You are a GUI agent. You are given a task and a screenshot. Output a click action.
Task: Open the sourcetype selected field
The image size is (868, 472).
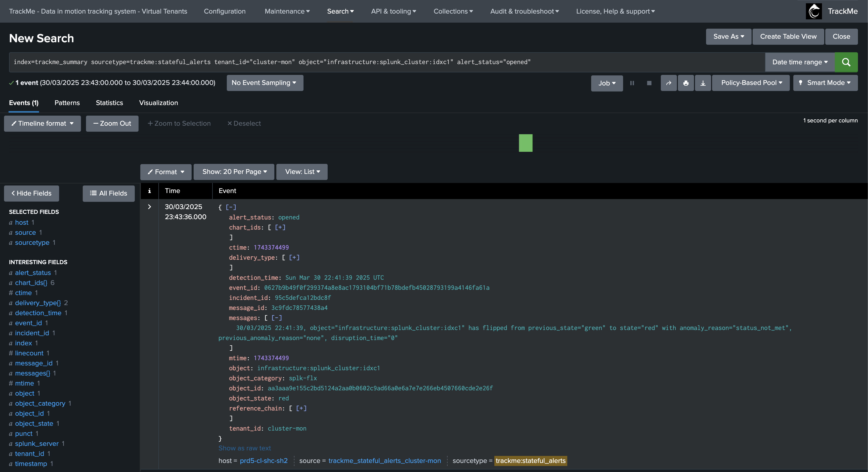tap(32, 243)
